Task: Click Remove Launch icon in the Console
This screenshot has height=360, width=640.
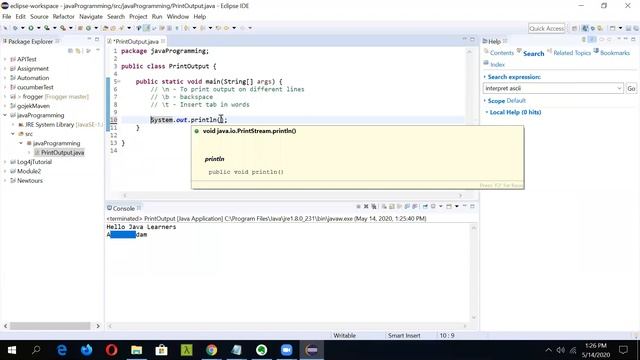Action: point(366,207)
